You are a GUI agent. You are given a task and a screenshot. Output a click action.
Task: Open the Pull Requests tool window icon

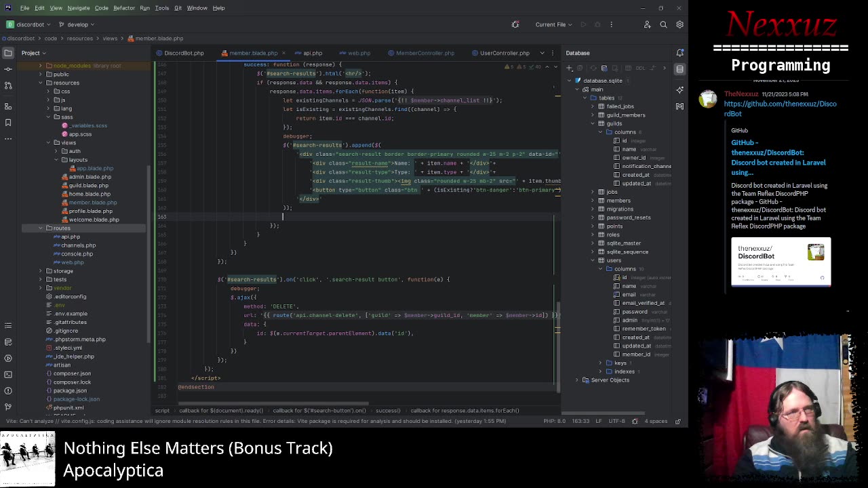coord(8,86)
